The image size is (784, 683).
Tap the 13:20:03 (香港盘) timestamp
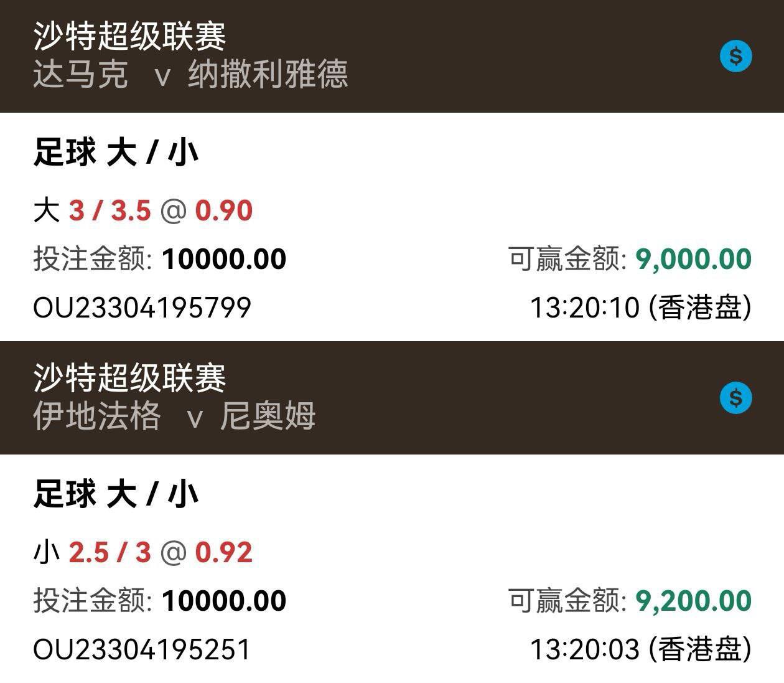click(x=640, y=649)
